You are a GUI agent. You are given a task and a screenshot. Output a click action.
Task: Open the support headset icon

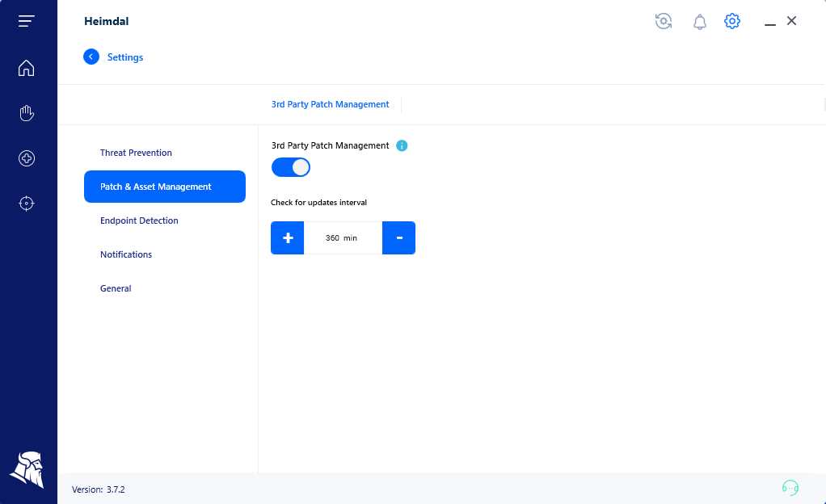pyautogui.click(x=790, y=488)
